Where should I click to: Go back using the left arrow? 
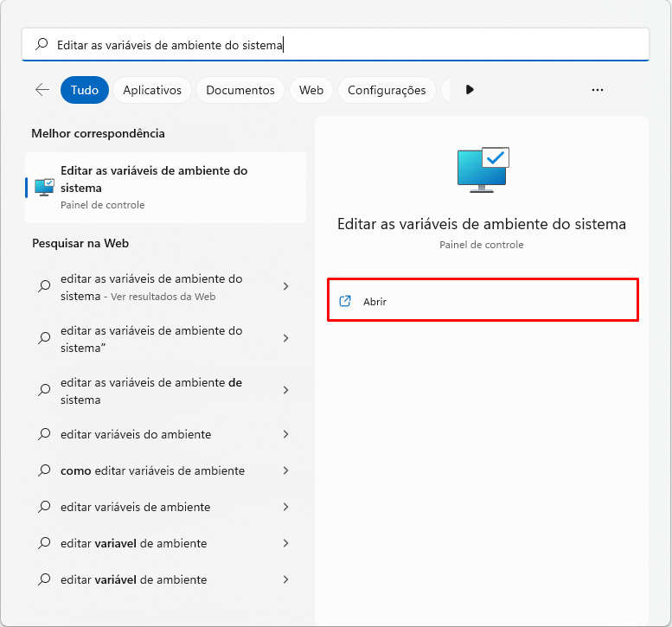tap(42, 90)
